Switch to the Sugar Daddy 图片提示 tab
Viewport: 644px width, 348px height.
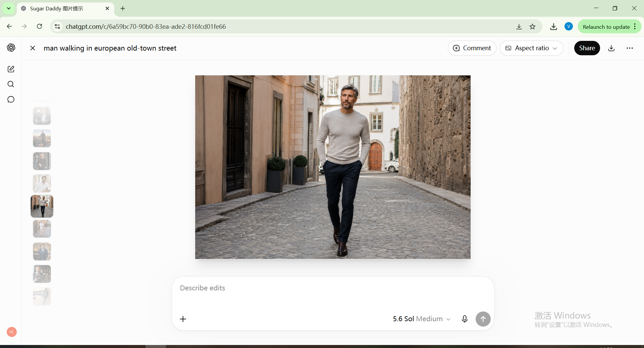56,8
